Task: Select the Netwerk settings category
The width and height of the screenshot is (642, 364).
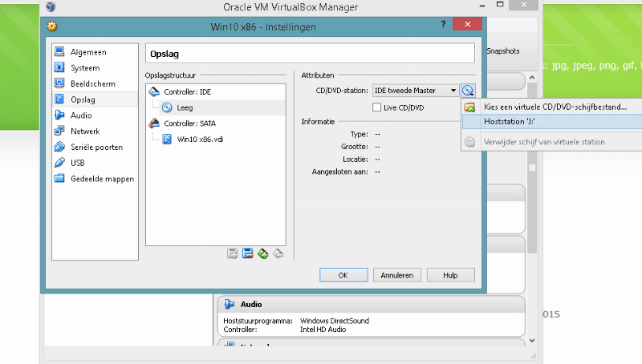Action: point(84,131)
